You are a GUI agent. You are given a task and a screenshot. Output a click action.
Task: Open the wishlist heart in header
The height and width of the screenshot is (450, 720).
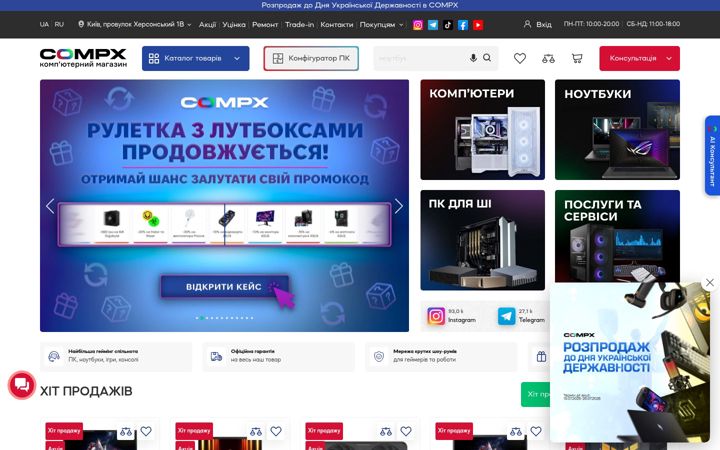[x=520, y=58]
